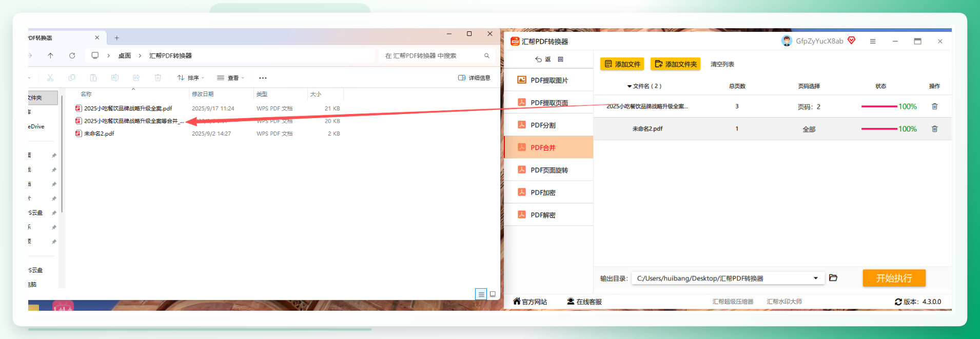Click the Add Folder button in the PDF converter

coord(676,64)
